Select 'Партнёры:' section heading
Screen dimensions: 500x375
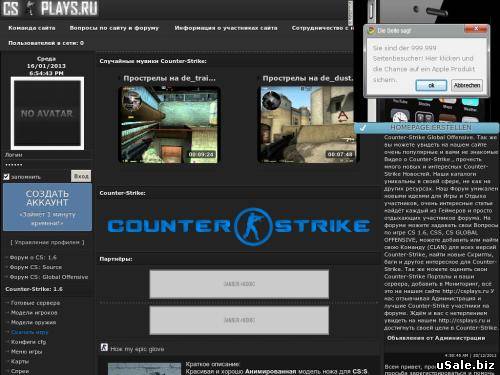(x=116, y=259)
